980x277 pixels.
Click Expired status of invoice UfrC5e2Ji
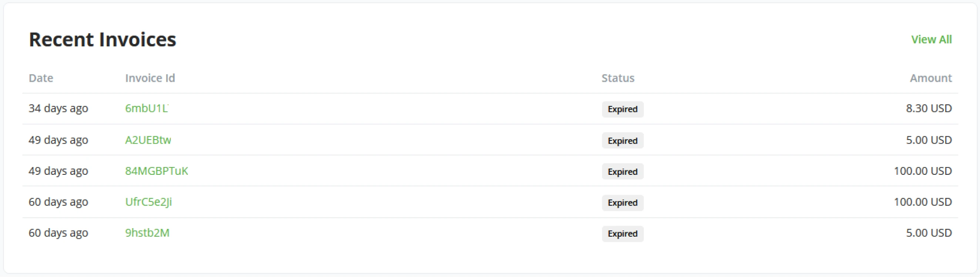point(622,203)
